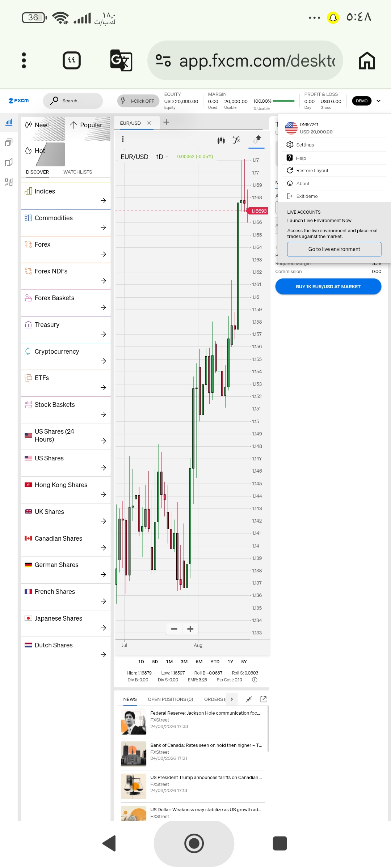Screen dimensions: 391x868
Task: Expand Commodities category arrow
Action: 103,227
